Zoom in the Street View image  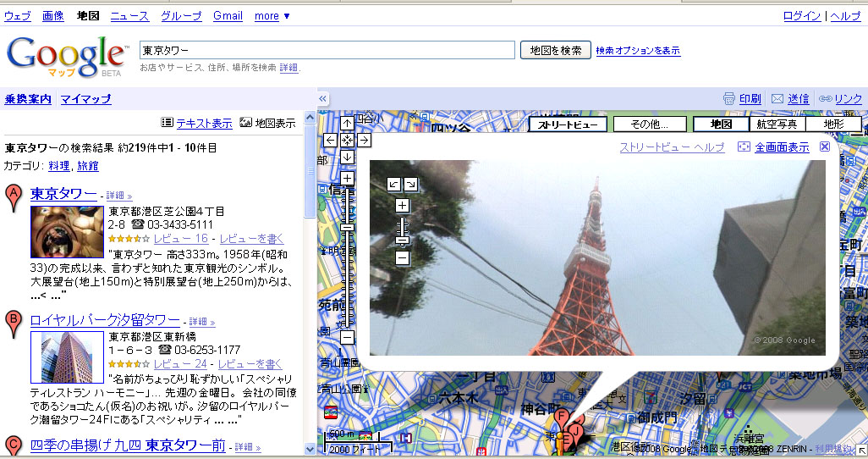403,206
